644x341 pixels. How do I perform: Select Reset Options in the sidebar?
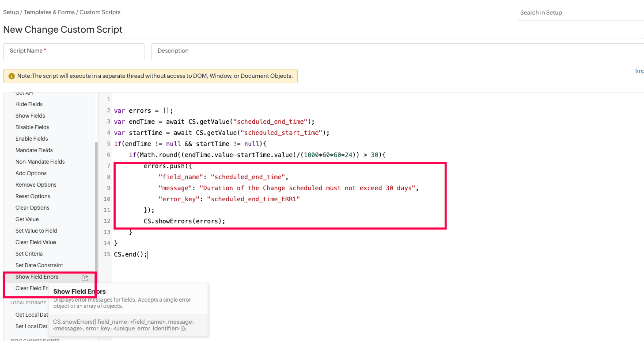[x=33, y=196]
